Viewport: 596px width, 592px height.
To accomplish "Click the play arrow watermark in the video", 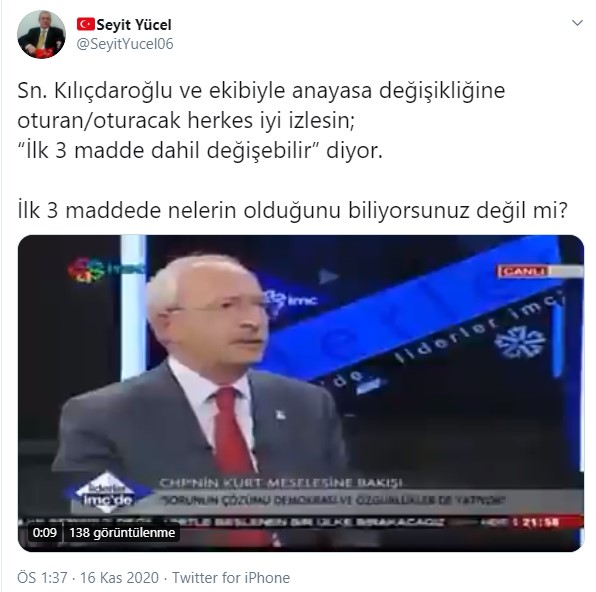I will point(327,276).
